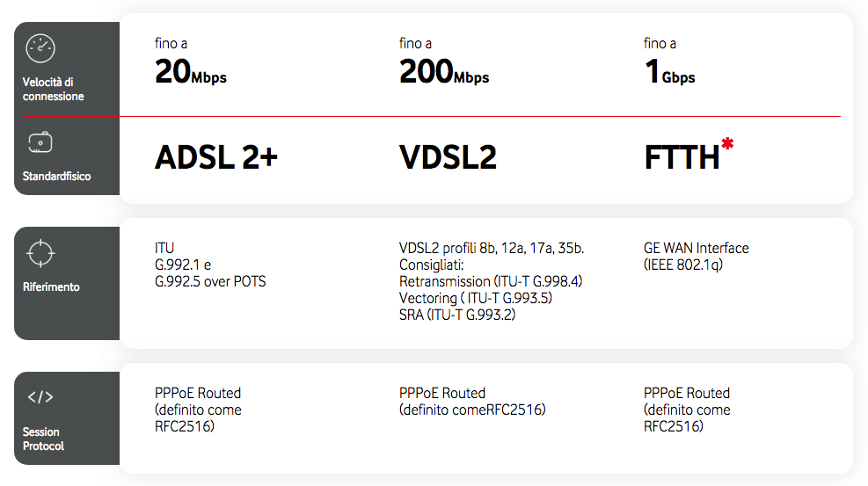The height and width of the screenshot is (486, 868).
Task: Click the VDSL2 heading
Action: tap(448, 157)
